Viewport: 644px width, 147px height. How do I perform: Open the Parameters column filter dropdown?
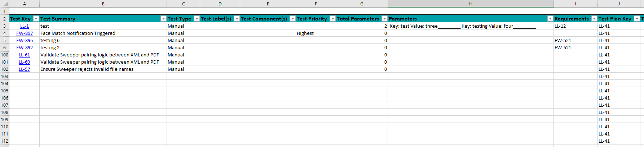coord(550,19)
